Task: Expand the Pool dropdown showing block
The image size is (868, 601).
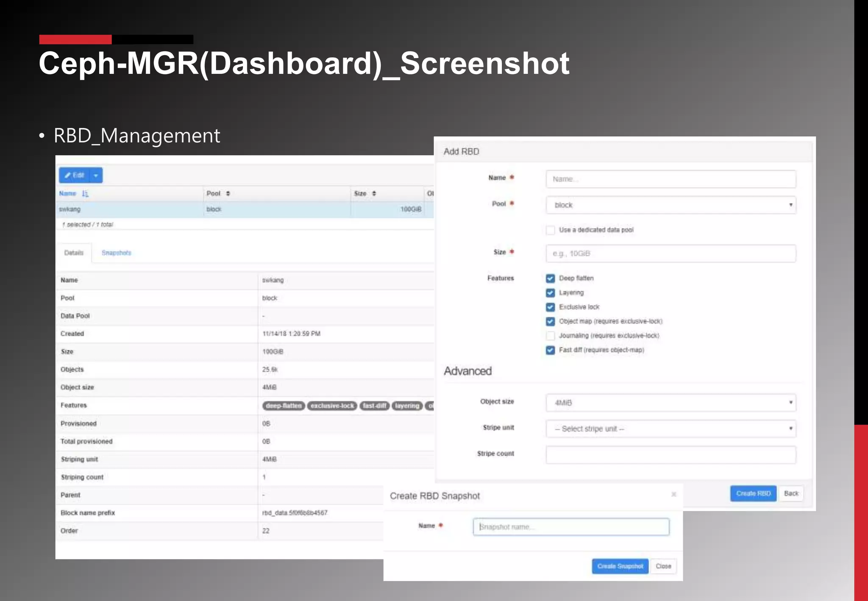Action: 670,205
